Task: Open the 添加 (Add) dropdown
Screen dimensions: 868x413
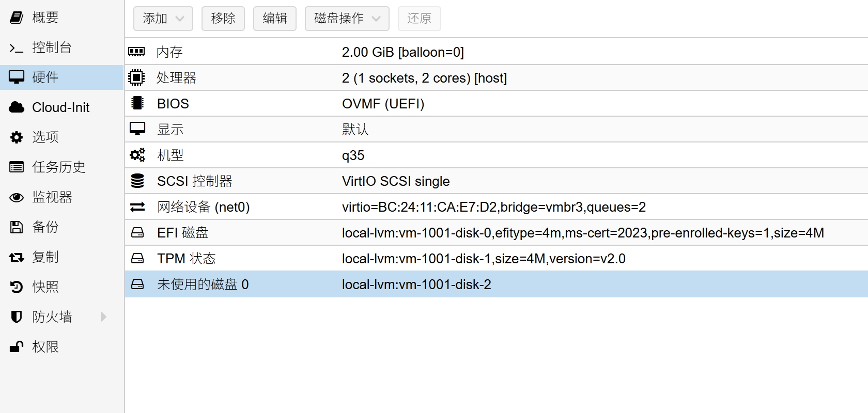Action: (163, 19)
